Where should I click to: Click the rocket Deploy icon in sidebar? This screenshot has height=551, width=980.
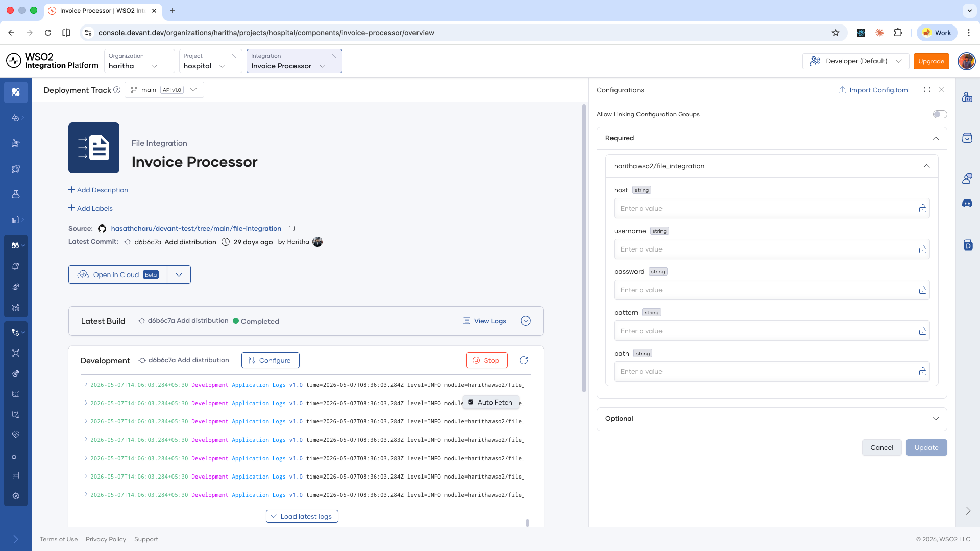(x=16, y=169)
